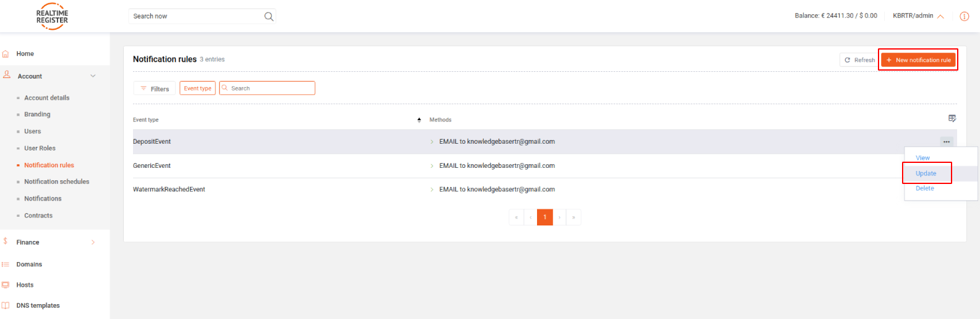Click the Event type filter tag
Screen dimensions: 980x319
click(197, 89)
